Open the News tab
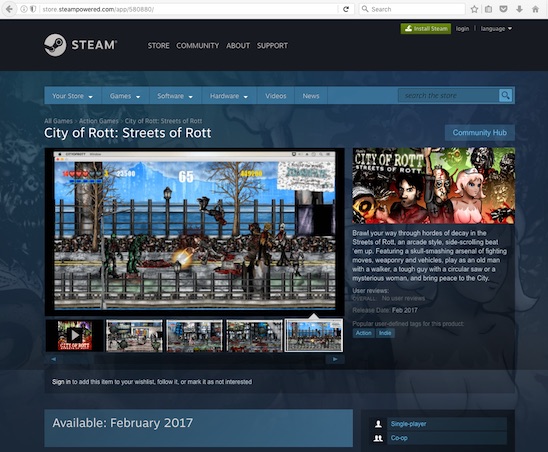Viewport: 548px width, 452px height. pos(311,96)
